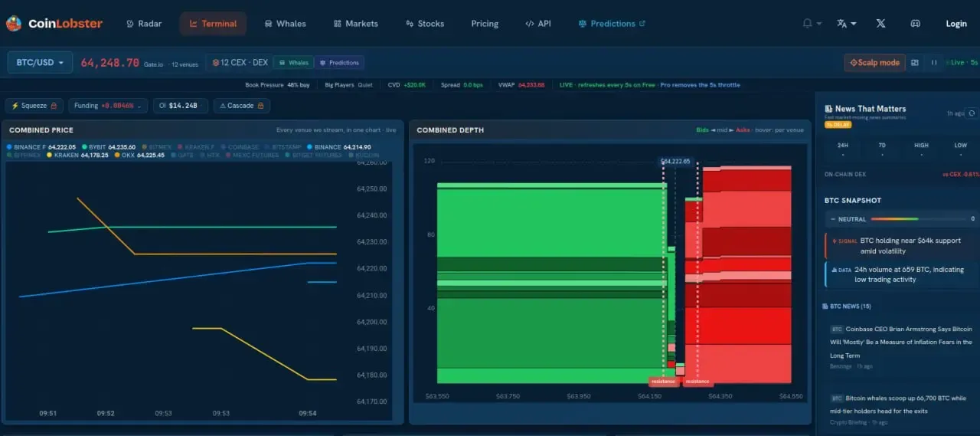980x436 pixels.
Task: Click the 12 CEX · DEX venues chip
Action: click(240, 62)
